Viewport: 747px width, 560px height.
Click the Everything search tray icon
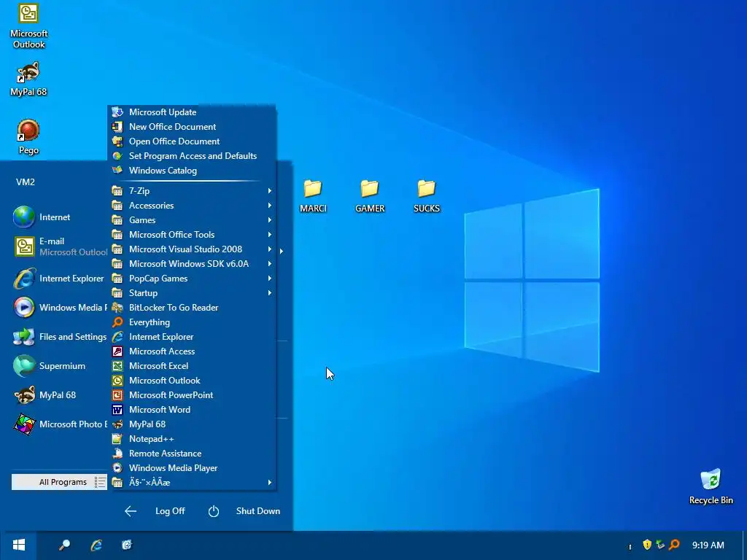point(674,545)
